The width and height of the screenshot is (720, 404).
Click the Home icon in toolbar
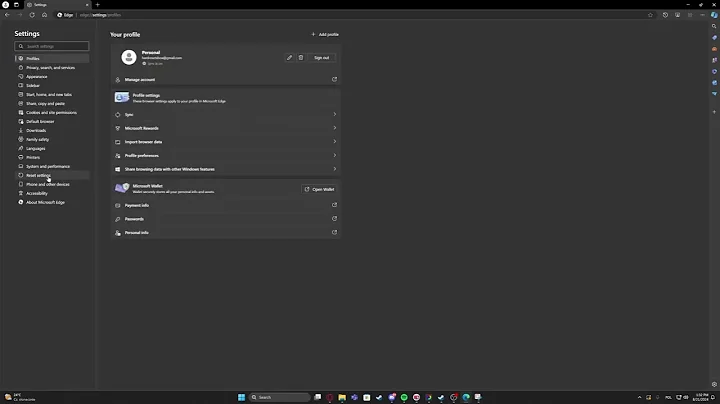pyautogui.click(x=45, y=15)
